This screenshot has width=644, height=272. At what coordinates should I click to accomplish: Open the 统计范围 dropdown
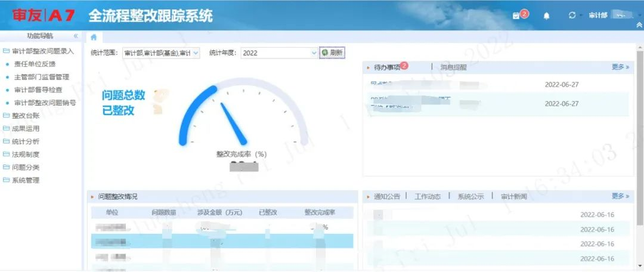click(161, 52)
